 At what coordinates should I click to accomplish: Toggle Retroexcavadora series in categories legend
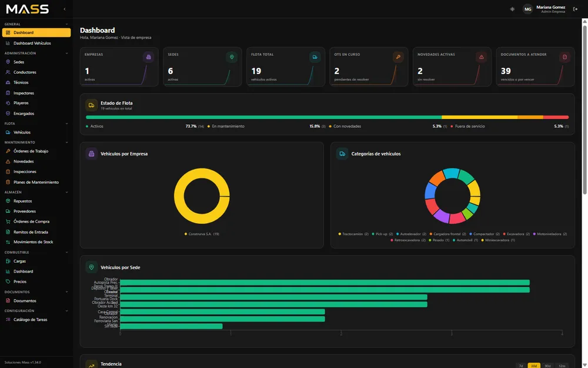click(x=408, y=240)
